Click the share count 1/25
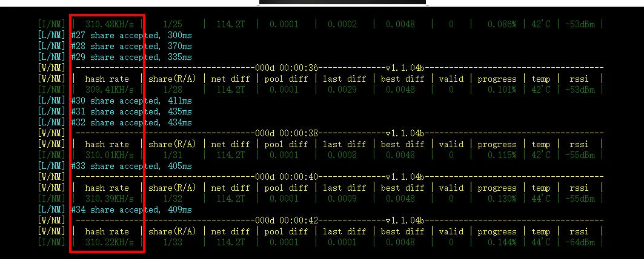 pyautogui.click(x=173, y=24)
